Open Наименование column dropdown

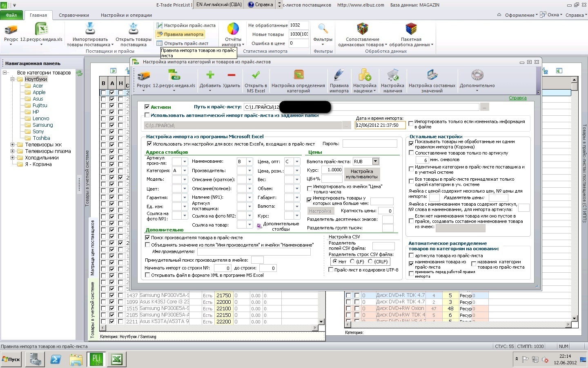[249, 162]
